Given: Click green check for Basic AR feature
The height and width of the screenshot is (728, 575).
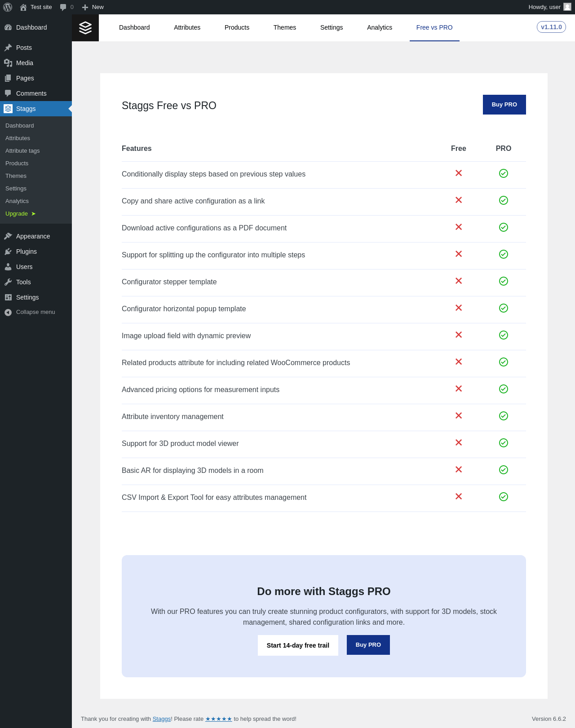Looking at the screenshot, I should pos(504,470).
